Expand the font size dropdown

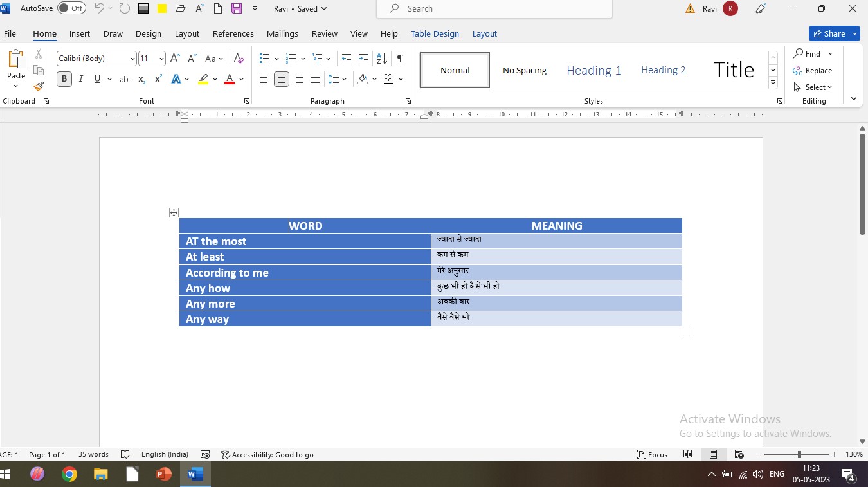tap(161, 59)
